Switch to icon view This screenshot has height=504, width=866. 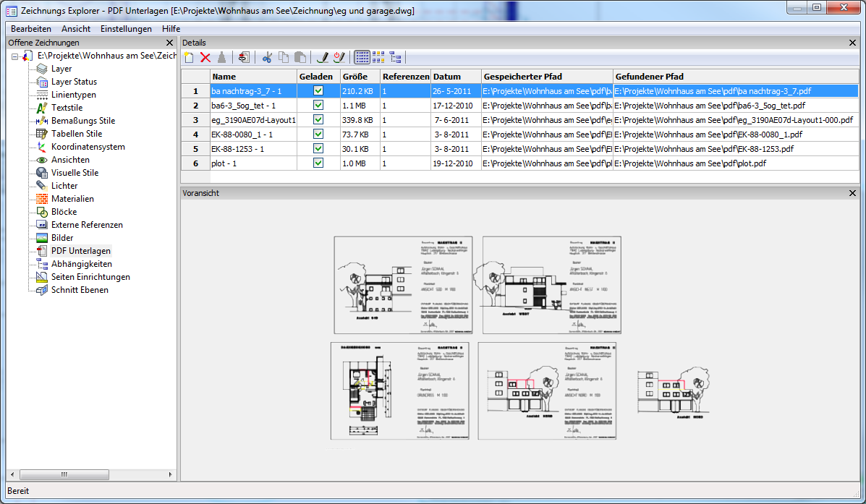pyautogui.click(x=378, y=57)
